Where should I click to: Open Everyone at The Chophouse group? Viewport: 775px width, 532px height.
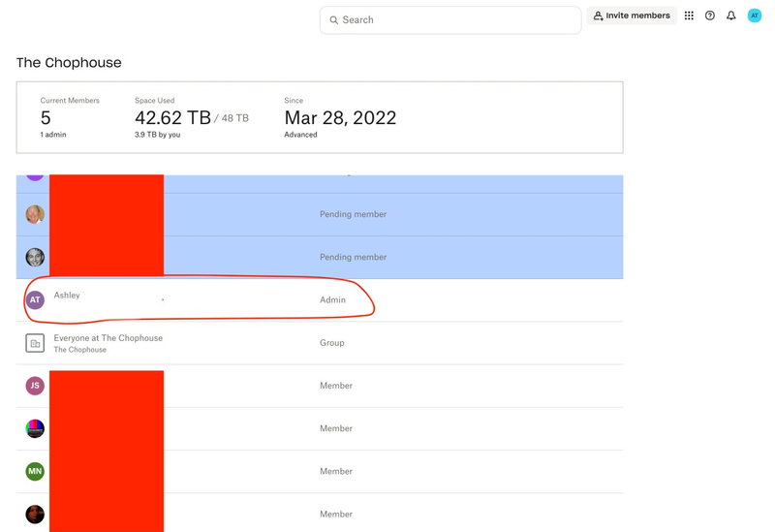tap(108, 338)
